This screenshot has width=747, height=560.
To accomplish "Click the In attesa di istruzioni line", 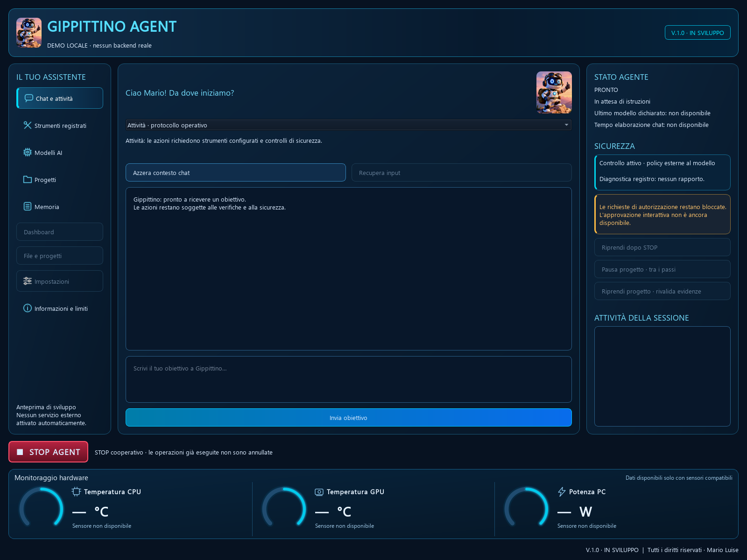I will pos(622,101).
